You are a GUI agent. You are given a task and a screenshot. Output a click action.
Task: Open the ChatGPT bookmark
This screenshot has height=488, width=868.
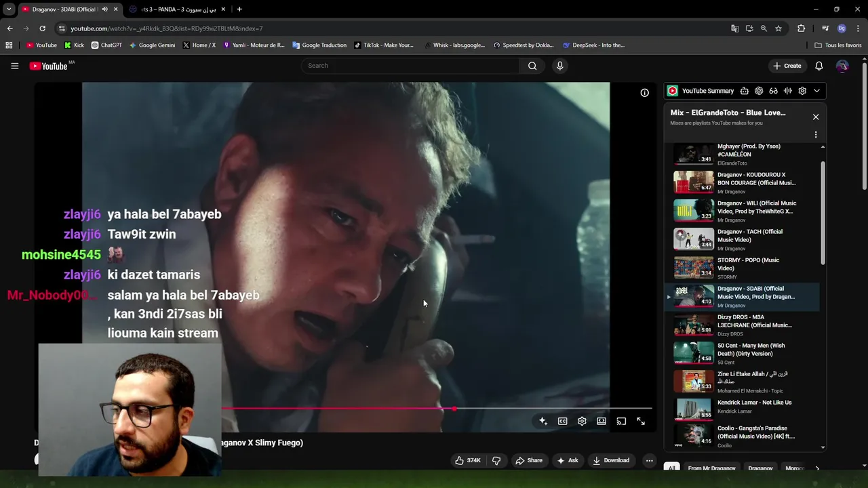[106, 45]
